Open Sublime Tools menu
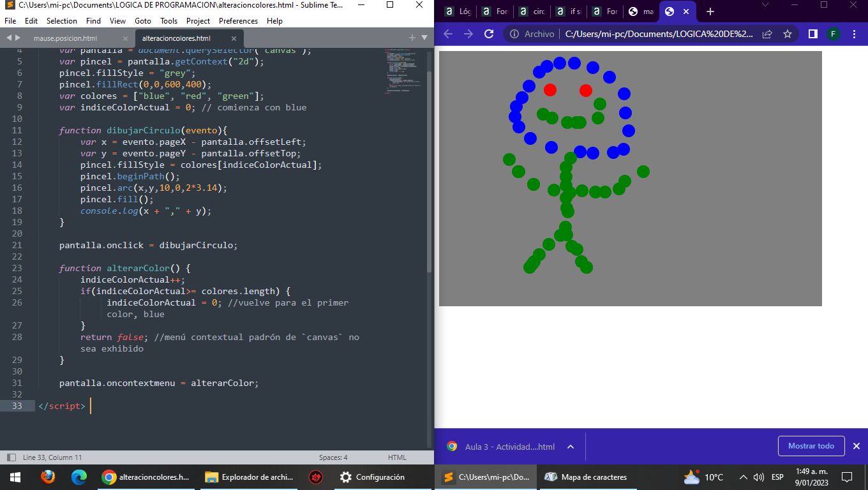The width and height of the screenshot is (868, 490). point(169,21)
